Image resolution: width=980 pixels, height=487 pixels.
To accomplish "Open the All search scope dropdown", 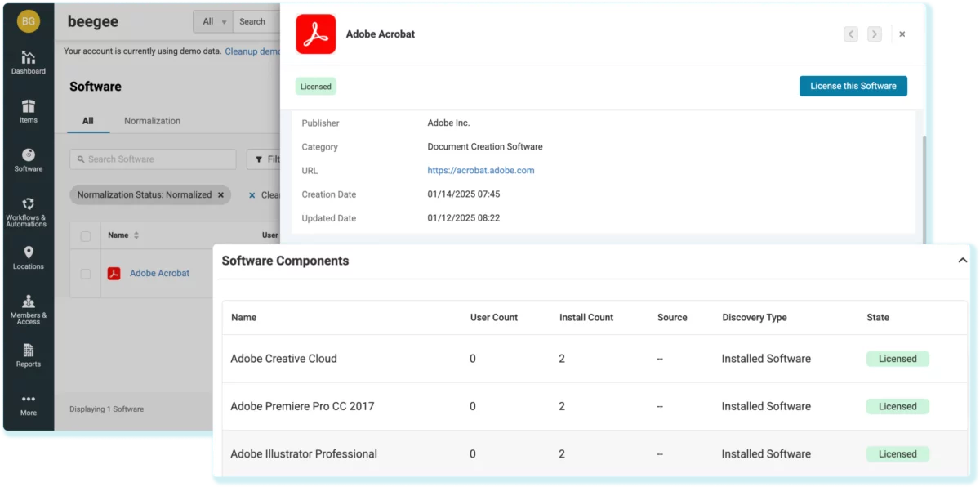I will click(x=213, y=21).
